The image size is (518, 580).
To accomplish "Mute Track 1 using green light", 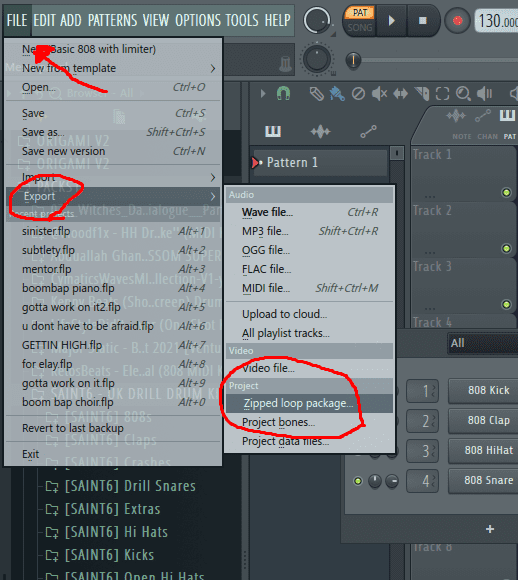I will tap(506, 192).
